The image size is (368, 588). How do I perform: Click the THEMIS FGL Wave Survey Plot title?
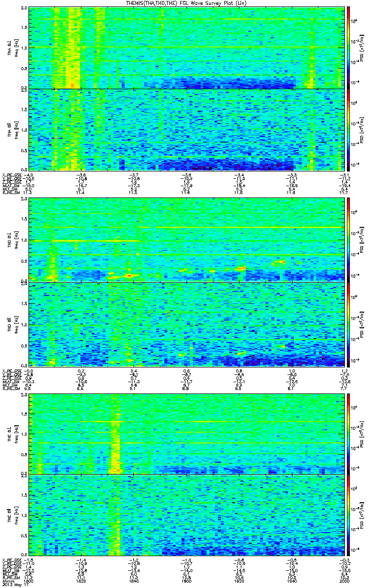click(186, 3)
